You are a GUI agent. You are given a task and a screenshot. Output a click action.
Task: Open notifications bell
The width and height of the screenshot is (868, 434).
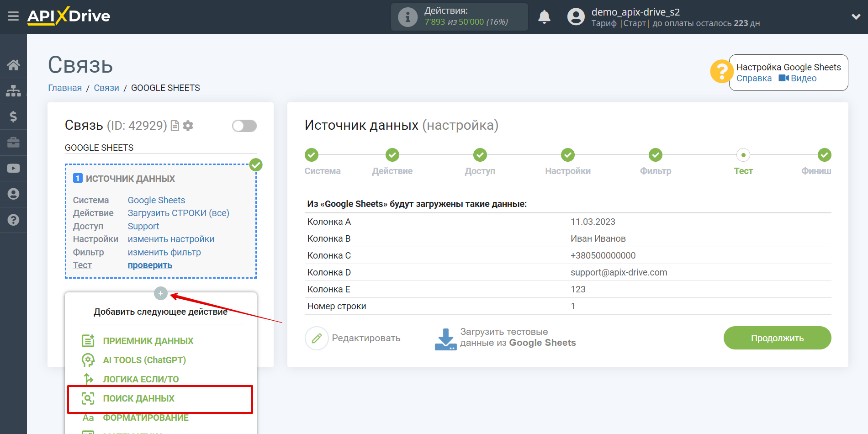point(544,17)
